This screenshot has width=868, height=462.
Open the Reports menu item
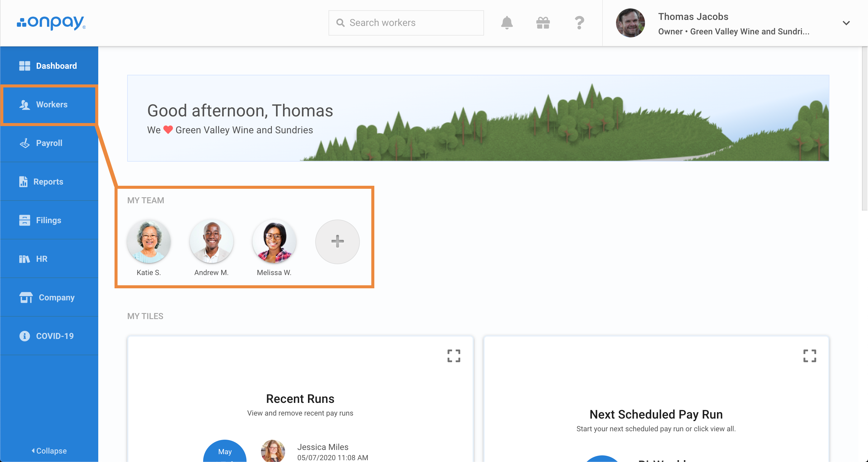[x=49, y=182]
